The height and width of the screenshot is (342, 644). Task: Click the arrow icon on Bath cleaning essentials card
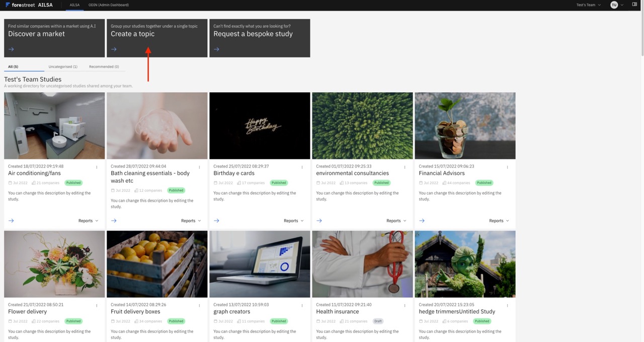coord(114,221)
